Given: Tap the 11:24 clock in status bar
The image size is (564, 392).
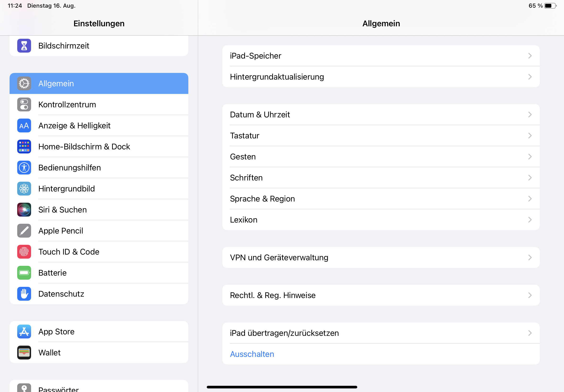Looking at the screenshot, I should 15,6.
